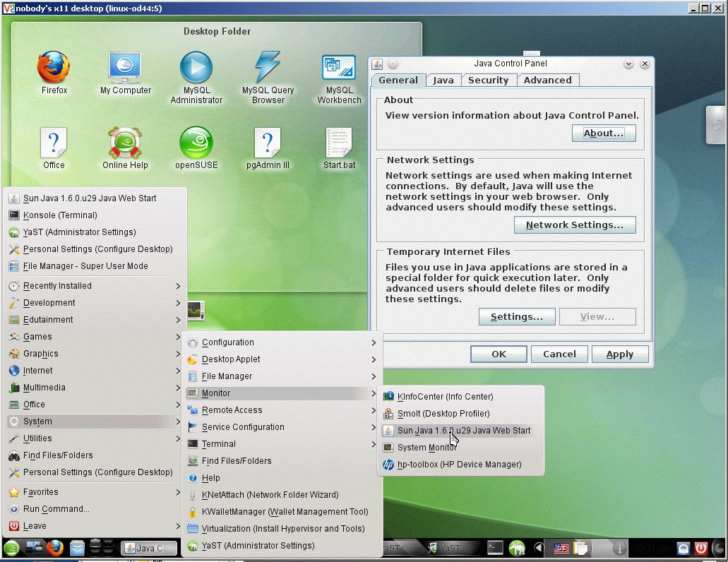Open KInfoCenter (Info Center) in Monitor submenu

point(460,397)
